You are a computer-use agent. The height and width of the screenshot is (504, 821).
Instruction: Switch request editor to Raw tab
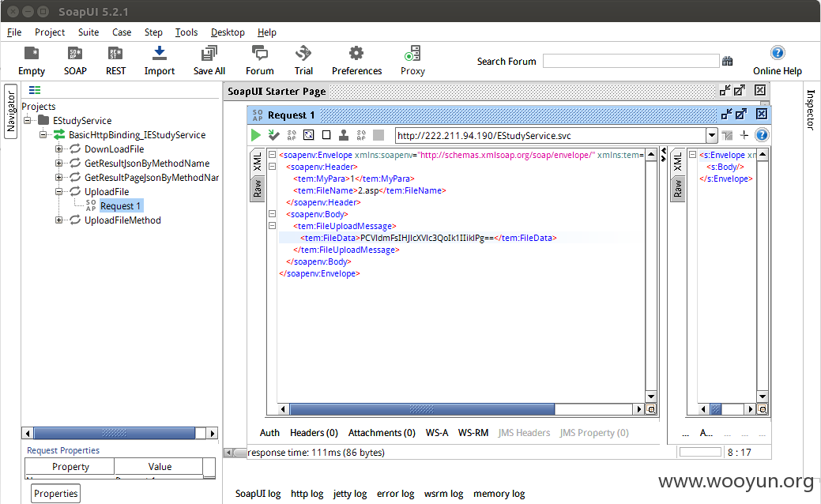[x=257, y=189]
